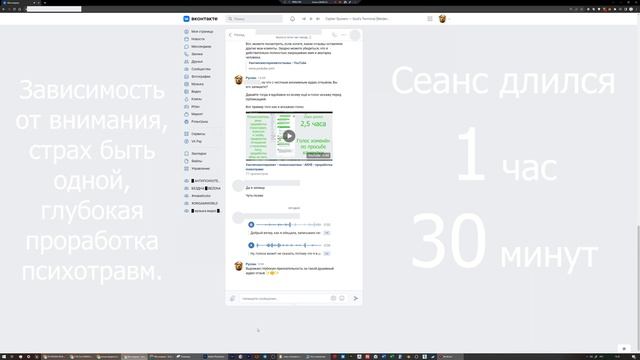
Task: Click the Сервисы sidebar icon
Action: [x=187, y=134]
